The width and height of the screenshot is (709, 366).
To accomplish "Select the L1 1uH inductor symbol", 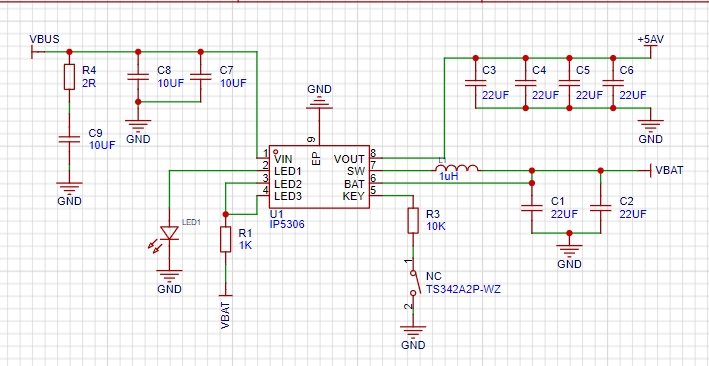I will click(x=457, y=168).
